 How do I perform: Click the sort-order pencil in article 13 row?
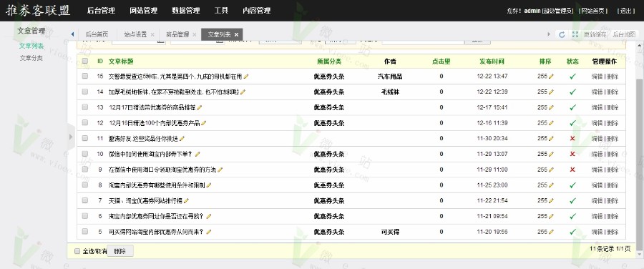pyautogui.click(x=551, y=107)
